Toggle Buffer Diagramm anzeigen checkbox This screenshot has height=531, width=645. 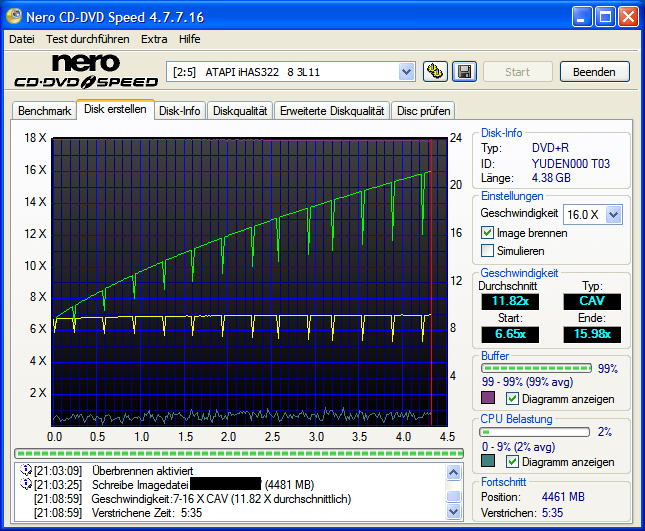point(513,399)
